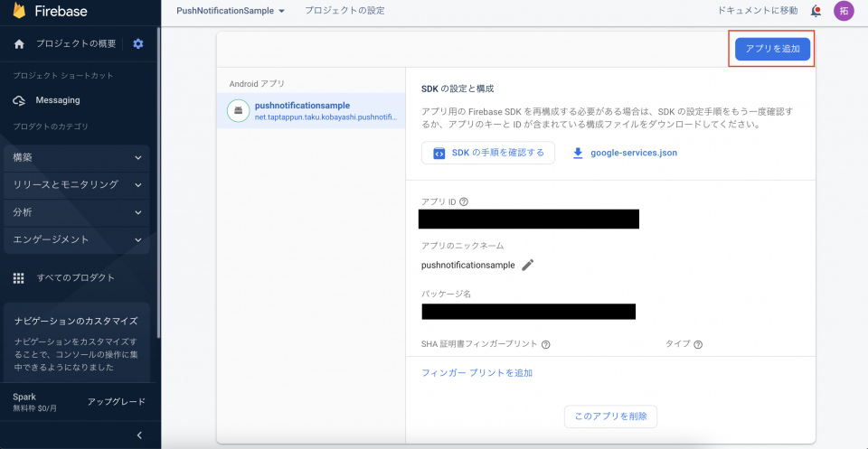868x449 pixels.
Task: Go to documentation via ドキュメントに移動
Action: coord(758,11)
